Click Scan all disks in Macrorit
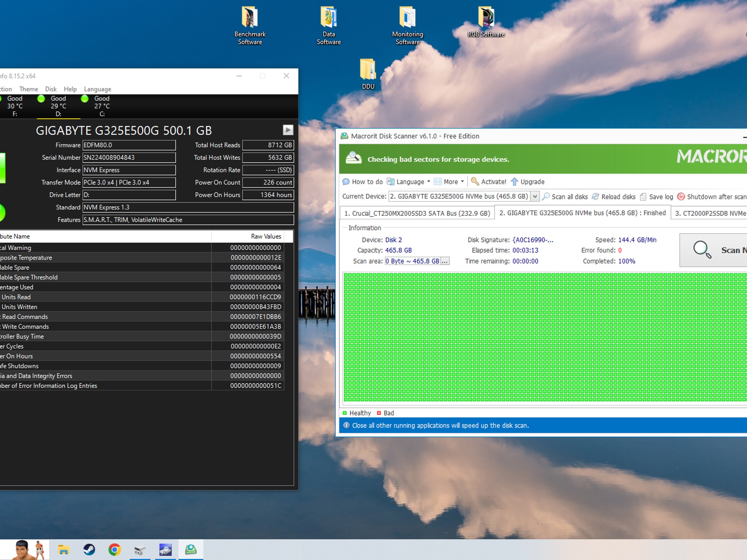Viewport: 747px width, 560px height. pos(565,197)
